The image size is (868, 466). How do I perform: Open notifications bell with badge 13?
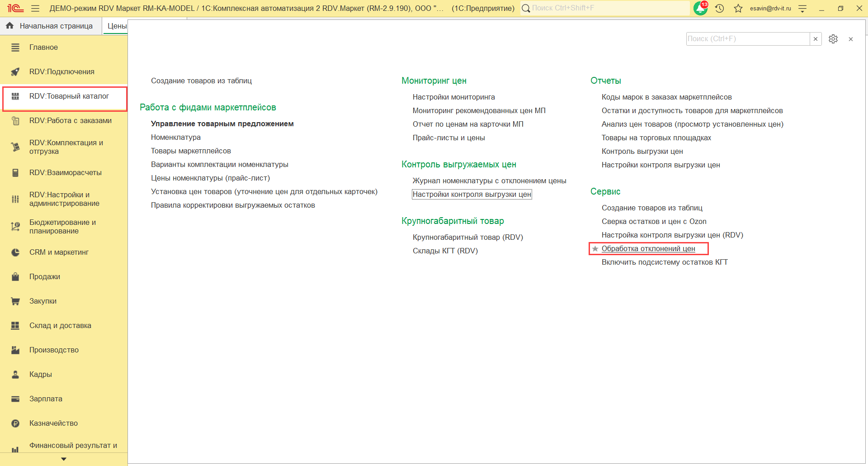(701, 8)
